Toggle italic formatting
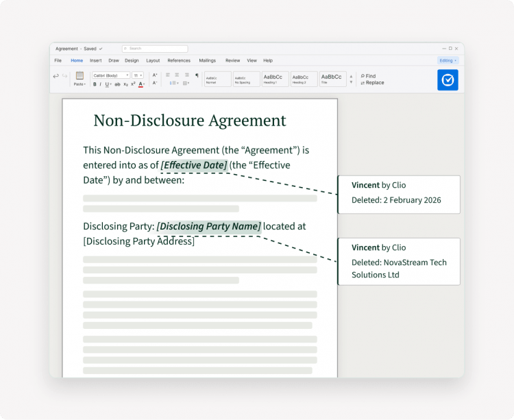Viewport: 514px width, 420px height. coord(100,84)
